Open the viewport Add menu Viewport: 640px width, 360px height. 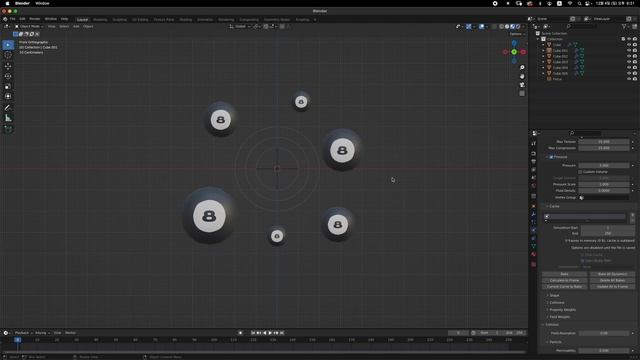tap(76, 27)
